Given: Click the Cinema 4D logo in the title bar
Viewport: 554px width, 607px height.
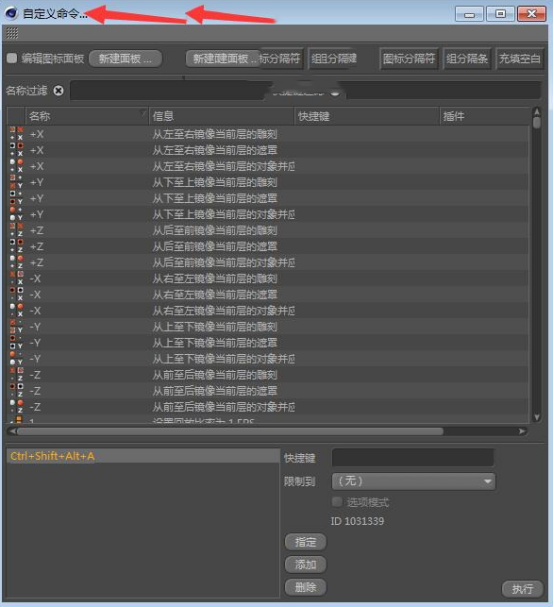Looking at the screenshot, I should click(x=11, y=13).
